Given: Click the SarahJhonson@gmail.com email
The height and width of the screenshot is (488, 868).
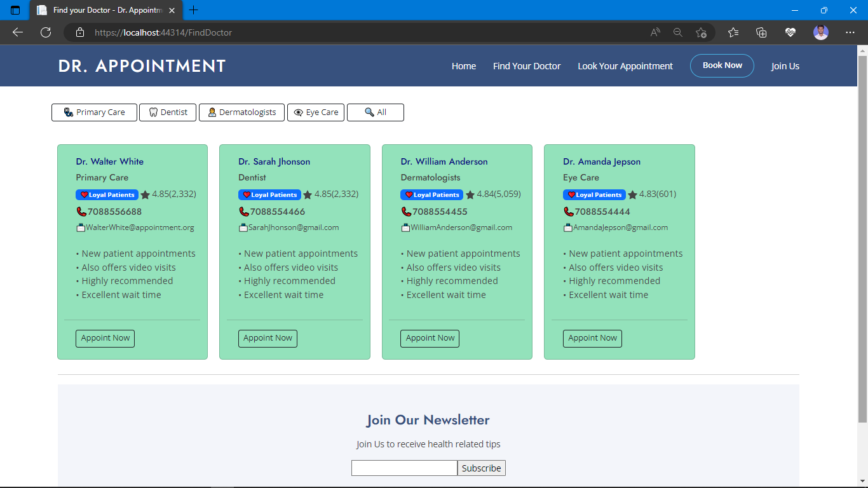Looking at the screenshot, I should (x=294, y=227).
